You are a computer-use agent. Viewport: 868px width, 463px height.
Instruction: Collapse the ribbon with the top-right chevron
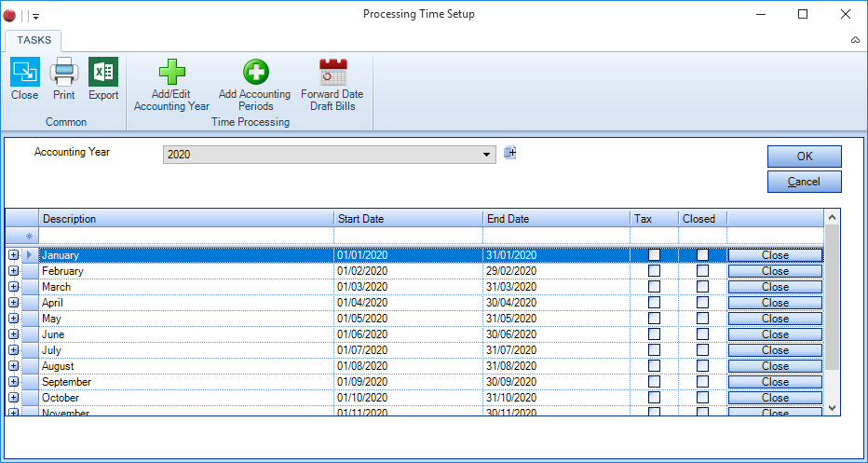pos(855,40)
